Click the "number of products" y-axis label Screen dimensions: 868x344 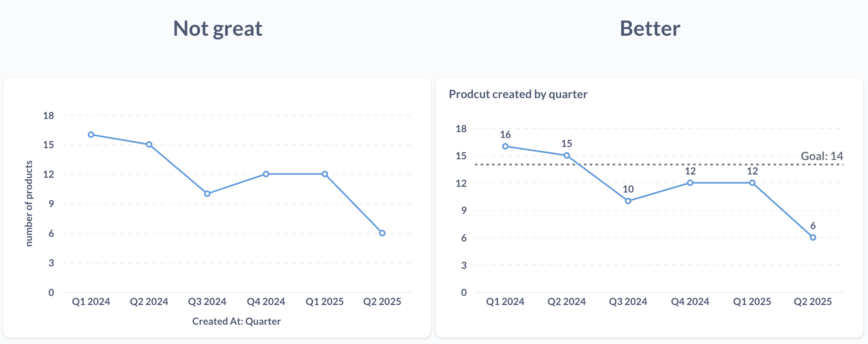coord(29,203)
